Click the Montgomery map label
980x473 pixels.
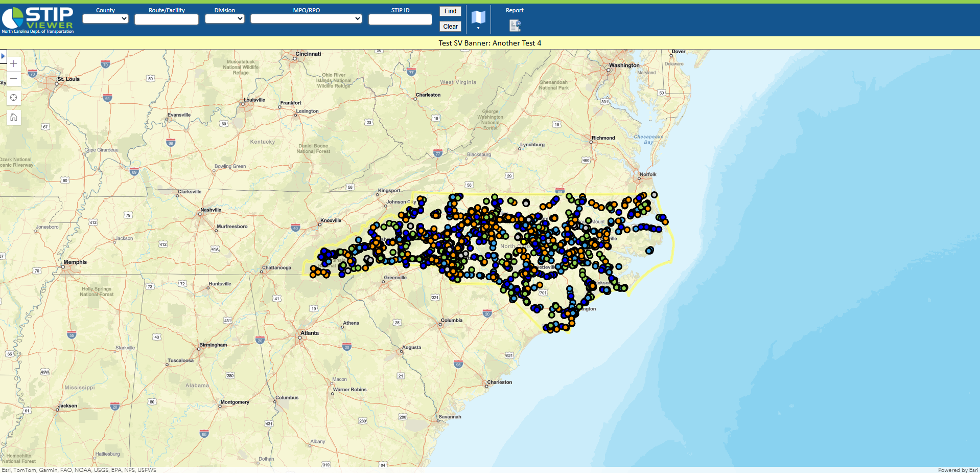235,402
